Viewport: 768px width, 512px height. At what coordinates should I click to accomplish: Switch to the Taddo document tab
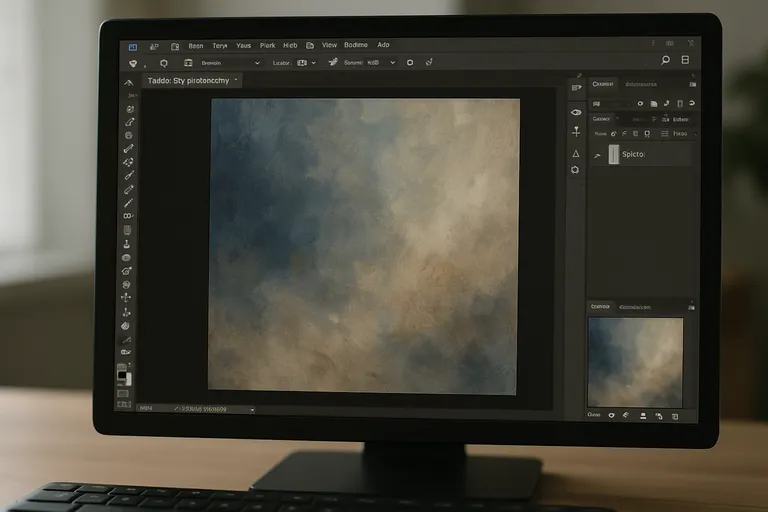click(x=189, y=80)
